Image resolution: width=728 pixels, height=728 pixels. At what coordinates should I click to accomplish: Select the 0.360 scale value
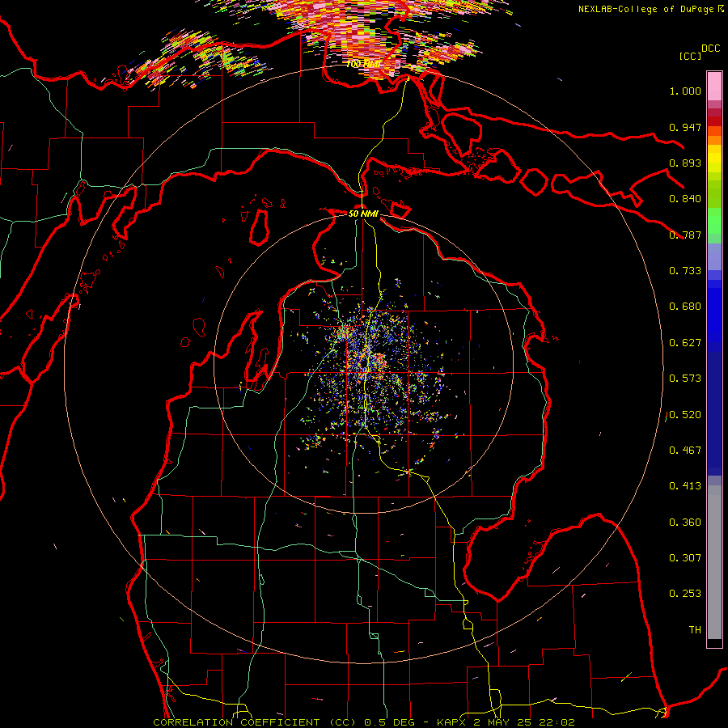(685, 523)
